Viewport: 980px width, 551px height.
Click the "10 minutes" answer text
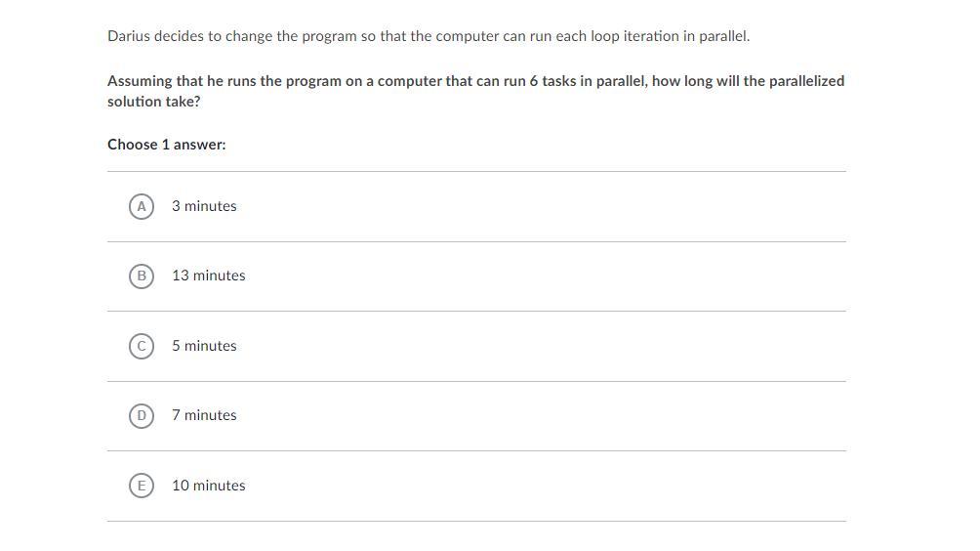(209, 485)
